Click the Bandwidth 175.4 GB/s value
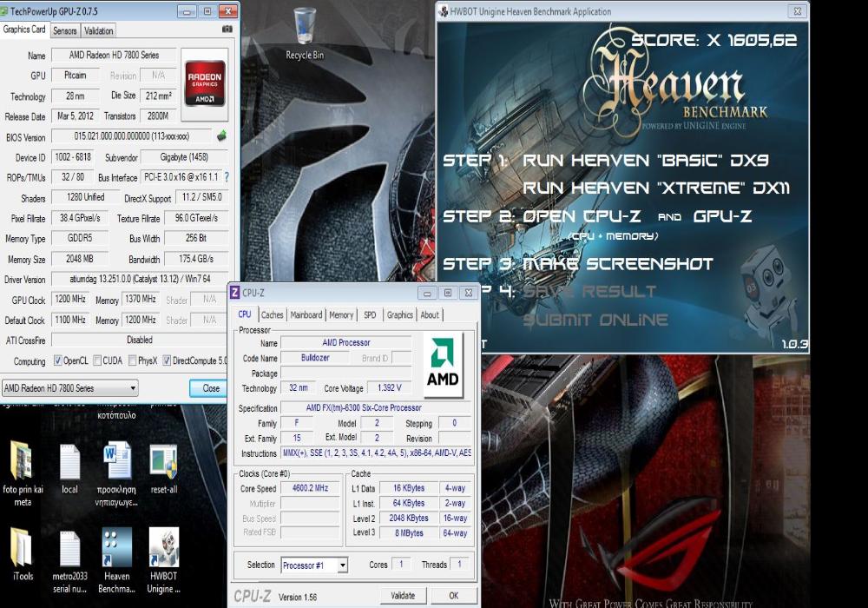Image resolution: width=868 pixels, height=608 pixels. (196, 259)
